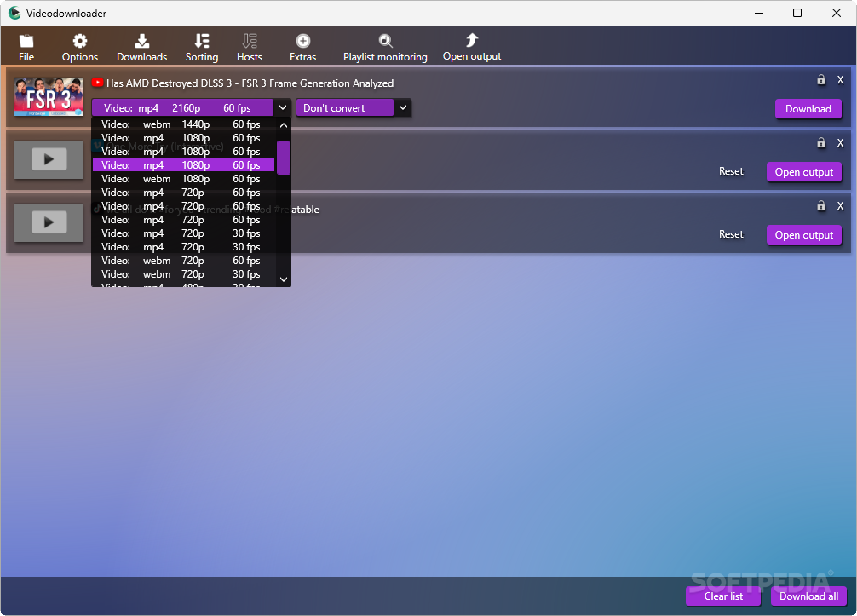
Task: Select webm 1440p 60 fps format
Action: 184,124
